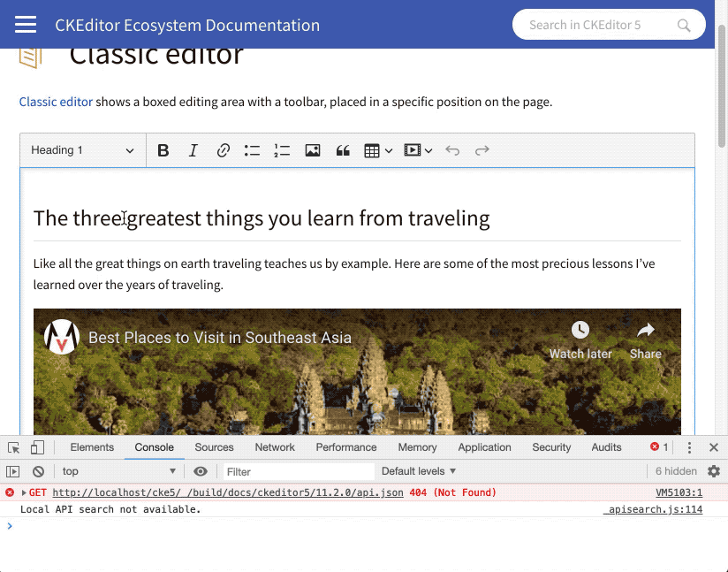Open the hamburger navigation menu
This screenshot has width=728, height=572.
26,25
